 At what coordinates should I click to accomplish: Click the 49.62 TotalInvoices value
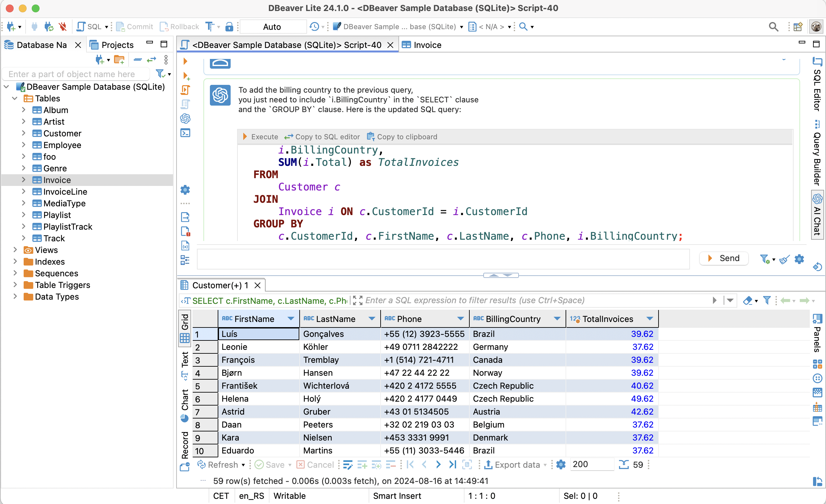(x=612, y=398)
